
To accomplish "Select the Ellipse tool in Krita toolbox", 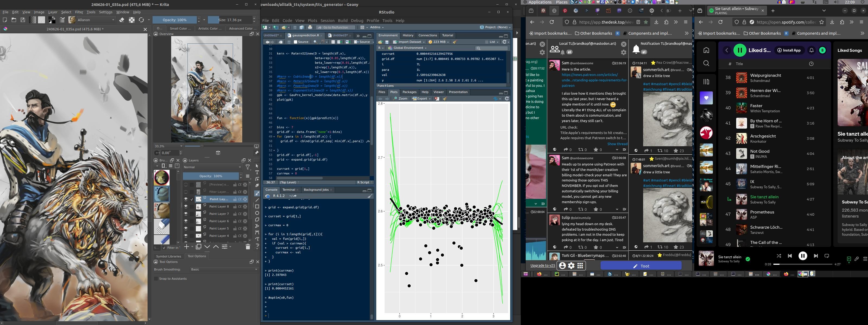I will [257, 213].
